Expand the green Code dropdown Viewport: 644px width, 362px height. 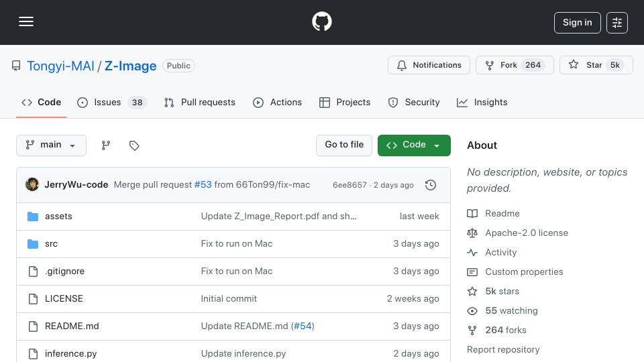(x=414, y=145)
